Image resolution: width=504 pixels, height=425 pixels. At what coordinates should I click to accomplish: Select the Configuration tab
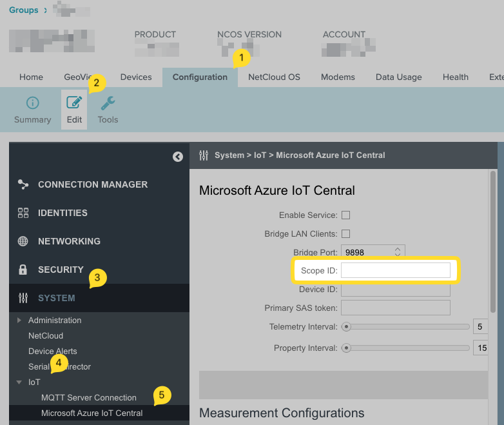[x=200, y=77]
